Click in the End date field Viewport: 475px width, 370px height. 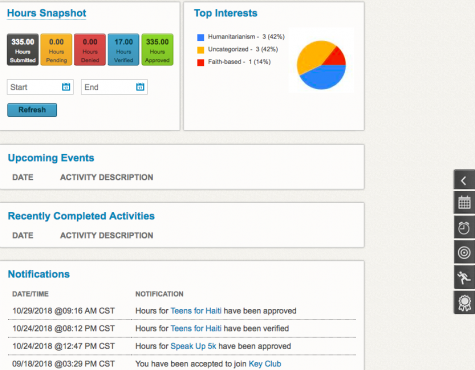114,87
